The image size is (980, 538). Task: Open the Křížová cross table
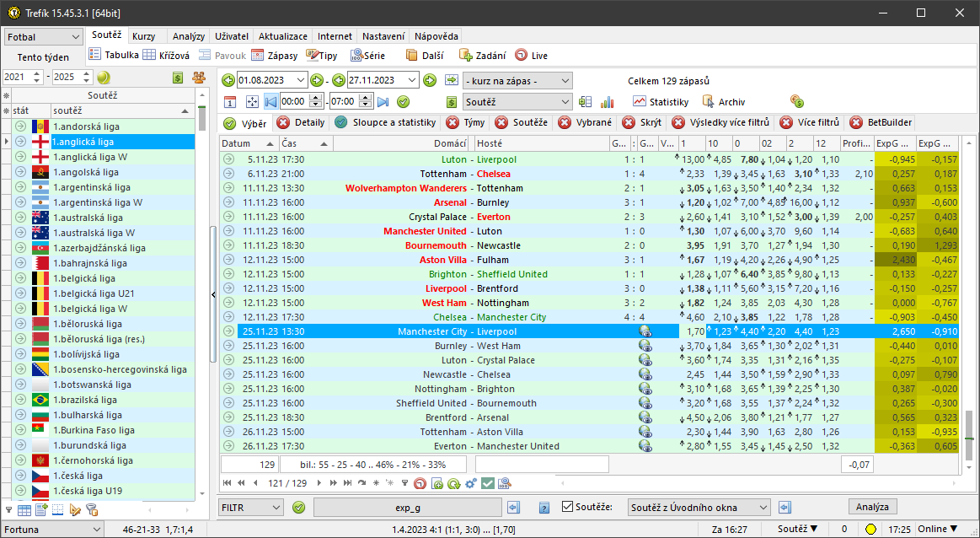coord(166,55)
